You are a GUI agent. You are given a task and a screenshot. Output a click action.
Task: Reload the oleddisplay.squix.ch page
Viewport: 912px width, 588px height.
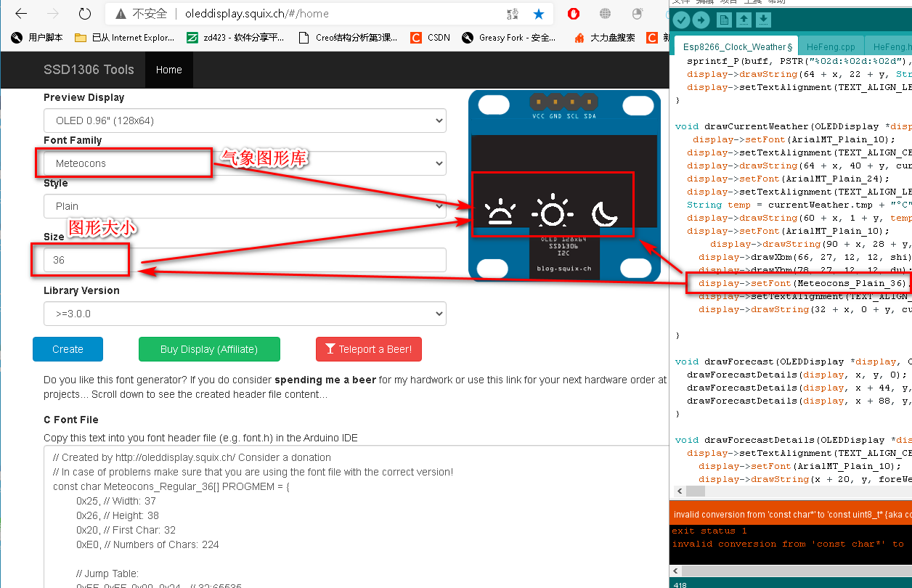click(x=85, y=13)
